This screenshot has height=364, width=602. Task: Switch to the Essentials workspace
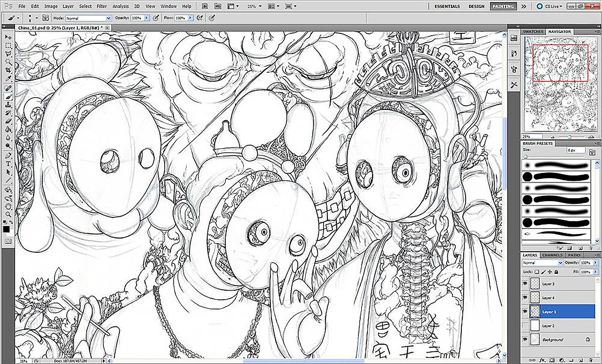click(x=447, y=7)
